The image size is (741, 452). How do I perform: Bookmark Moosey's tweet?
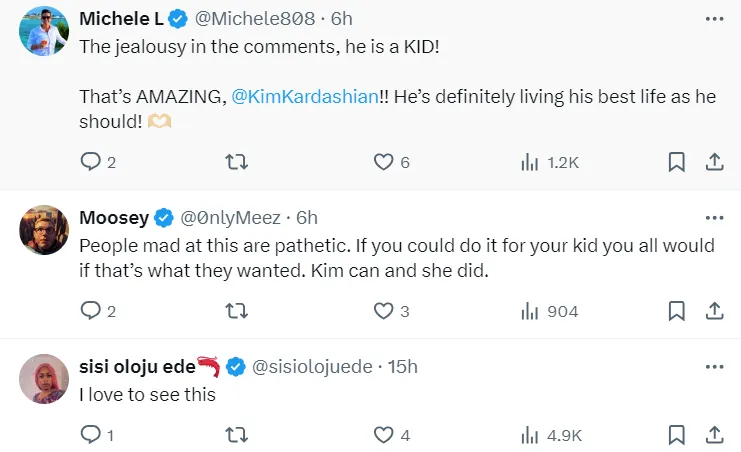pos(676,311)
